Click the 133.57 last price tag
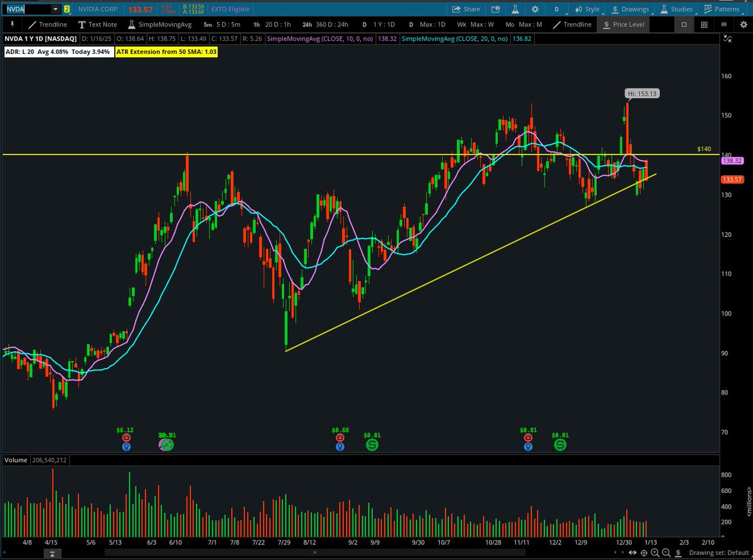Screen dimensions: 753x560 pos(732,179)
